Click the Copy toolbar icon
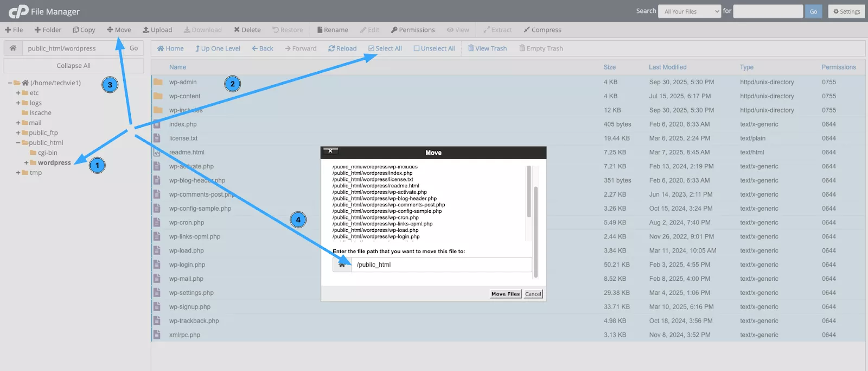This screenshot has height=371, width=868. (x=76, y=30)
